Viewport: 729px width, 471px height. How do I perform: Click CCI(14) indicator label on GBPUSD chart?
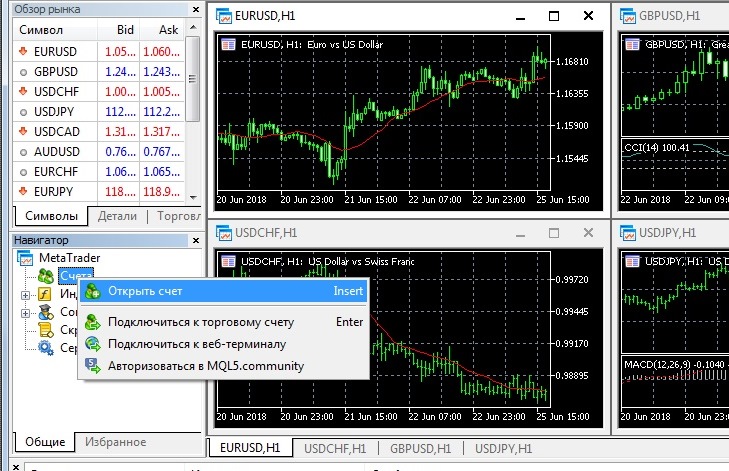656,148
